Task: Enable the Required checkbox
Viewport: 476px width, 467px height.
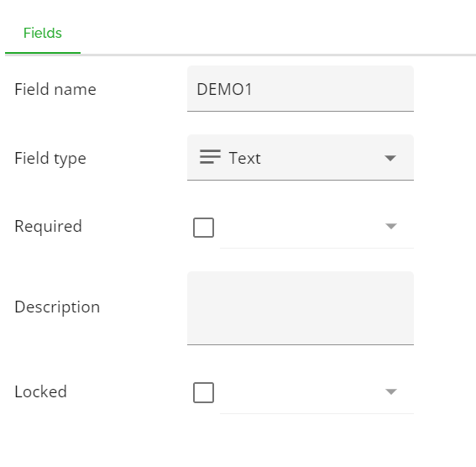Action: pos(203,227)
